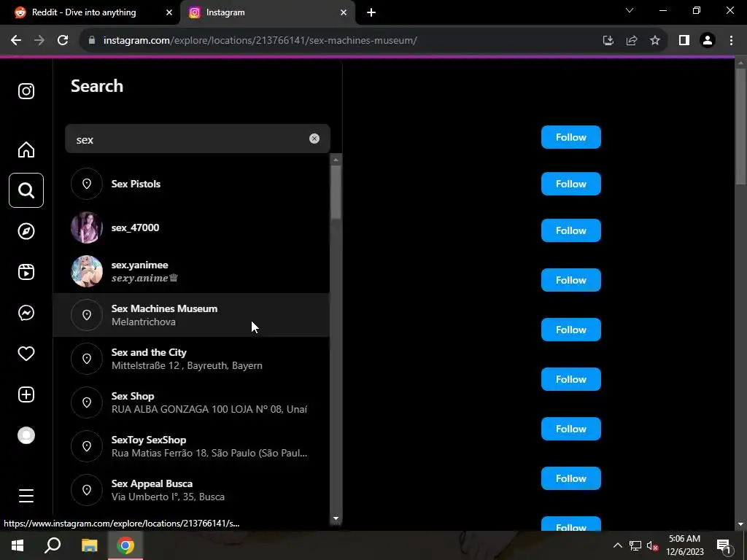Click the sex_47000 profile picture

point(87,227)
